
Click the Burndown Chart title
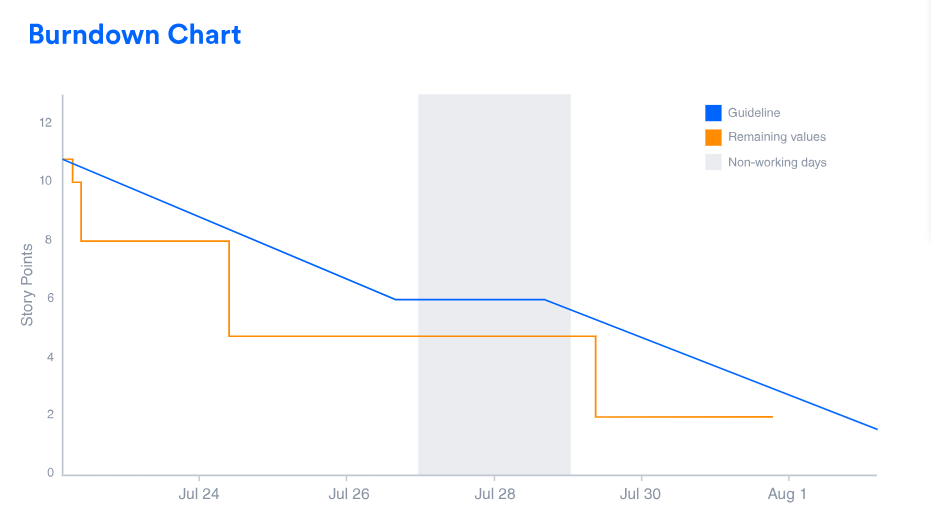135,35
